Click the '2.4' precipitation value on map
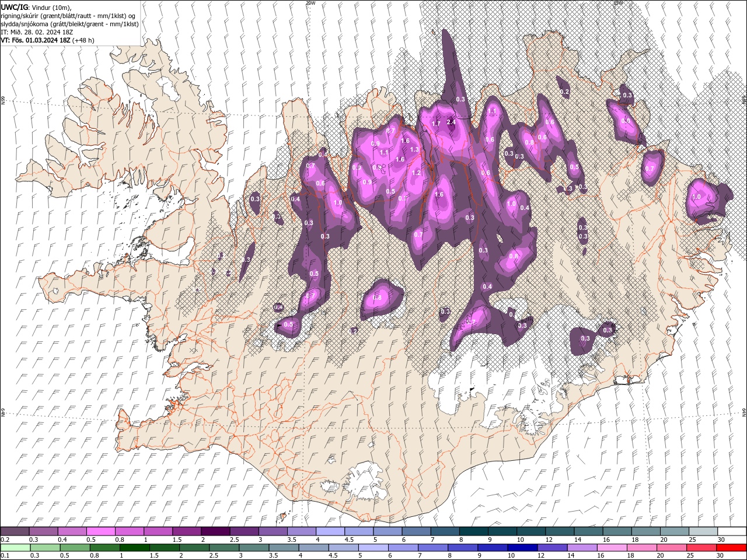This screenshot has width=747, height=560. click(451, 122)
